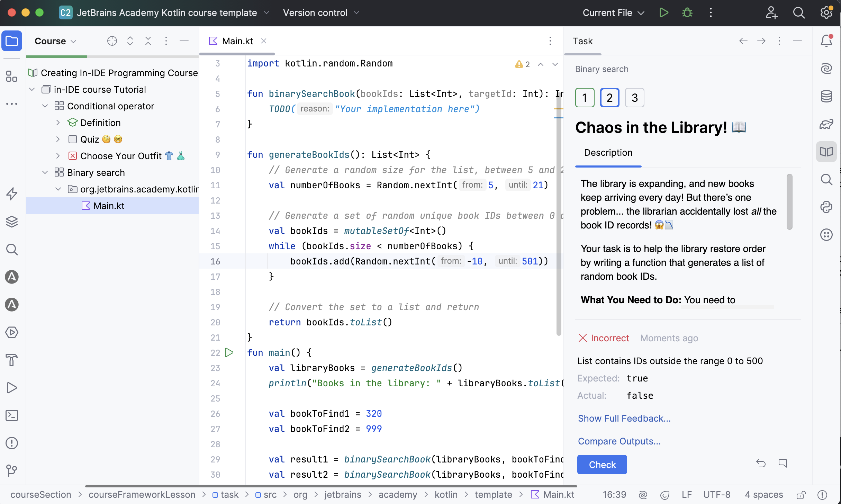Click the task description scrollbar
The image size is (841, 504).
coord(789,201)
